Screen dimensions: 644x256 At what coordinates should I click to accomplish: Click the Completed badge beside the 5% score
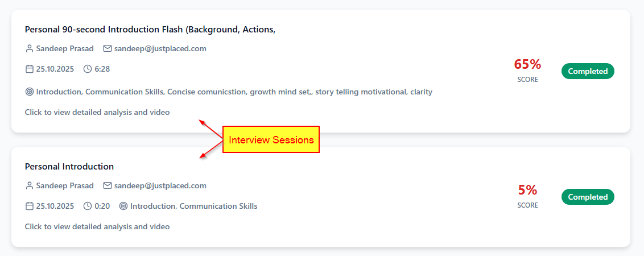pos(588,197)
